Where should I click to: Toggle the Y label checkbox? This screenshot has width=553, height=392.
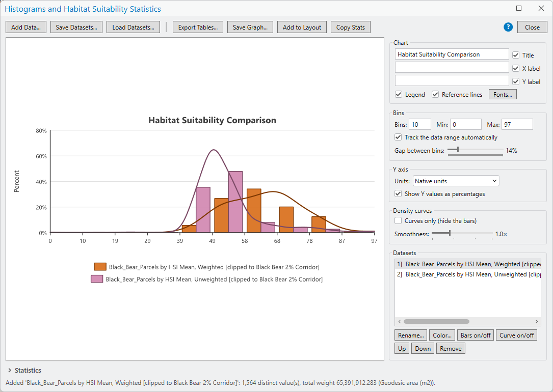[x=516, y=81]
